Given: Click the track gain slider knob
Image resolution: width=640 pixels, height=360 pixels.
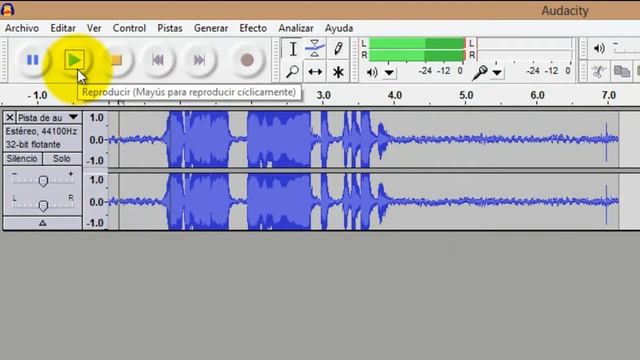Looking at the screenshot, I should click(43, 181).
